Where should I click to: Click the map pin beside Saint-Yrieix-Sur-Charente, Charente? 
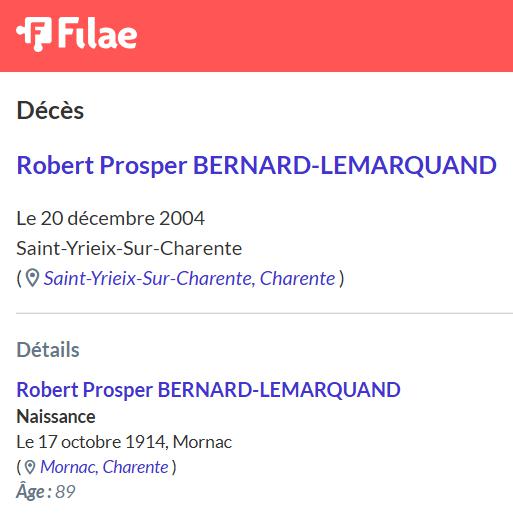pyautogui.click(x=32, y=278)
